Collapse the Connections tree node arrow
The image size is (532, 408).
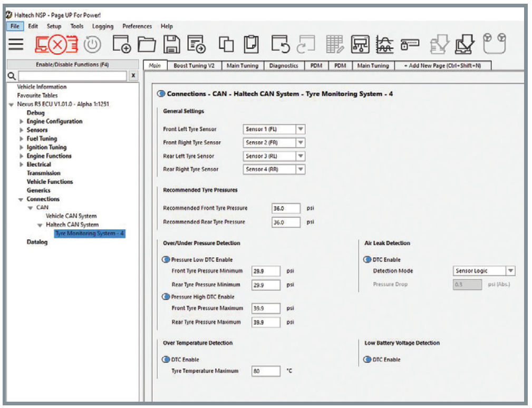(21, 199)
